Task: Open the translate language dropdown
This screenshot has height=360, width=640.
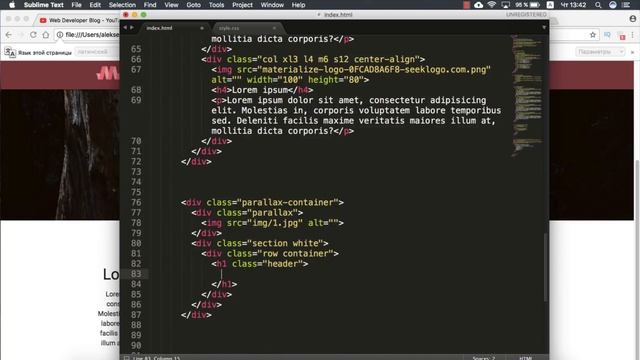Action: 97,52
